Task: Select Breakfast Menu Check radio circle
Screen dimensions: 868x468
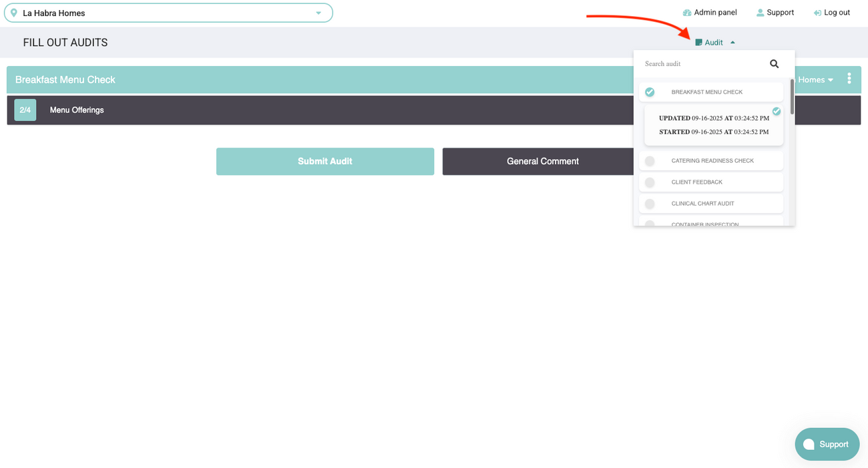Action: (650, 92)
